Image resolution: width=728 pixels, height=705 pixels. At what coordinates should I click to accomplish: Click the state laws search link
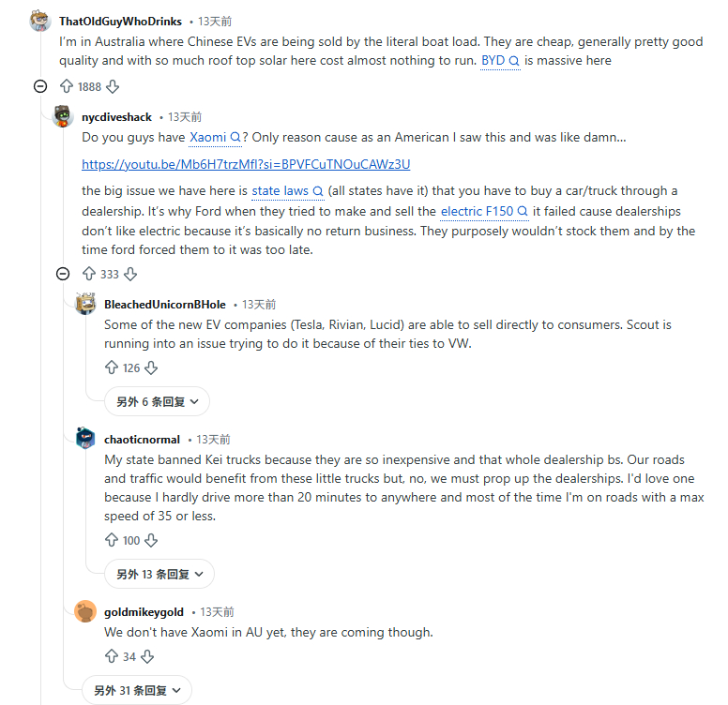point(287,191)
